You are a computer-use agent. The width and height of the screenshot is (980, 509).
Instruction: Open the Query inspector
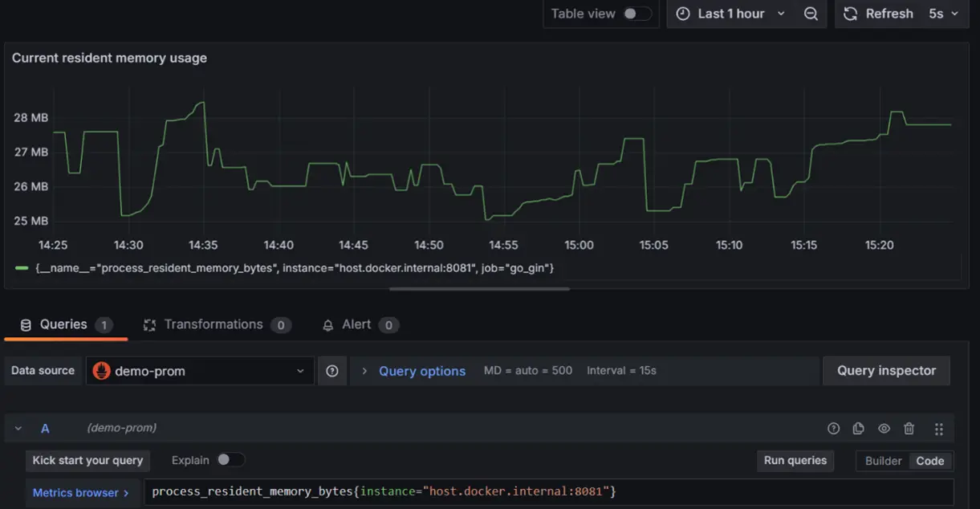coord(886,370)
